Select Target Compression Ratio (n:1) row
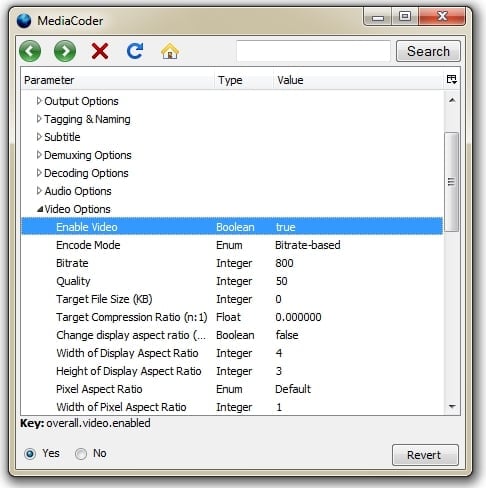 click(232, 317)
